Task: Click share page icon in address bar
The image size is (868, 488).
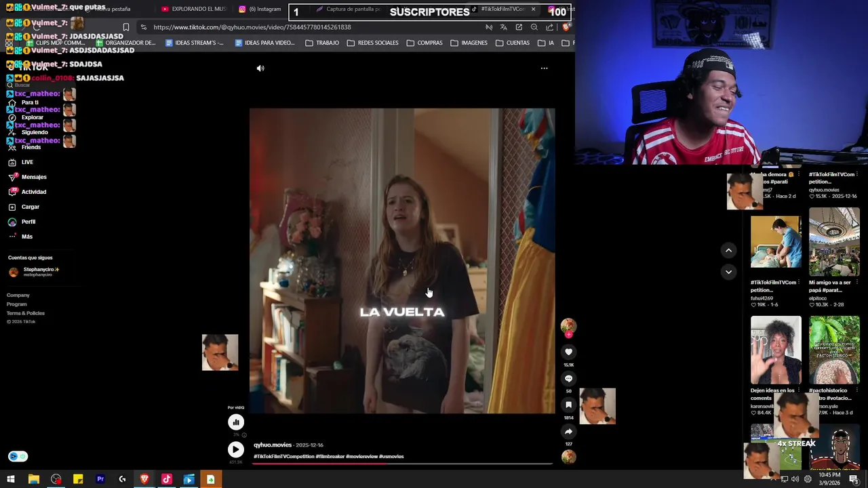Action: coord(549,27)
